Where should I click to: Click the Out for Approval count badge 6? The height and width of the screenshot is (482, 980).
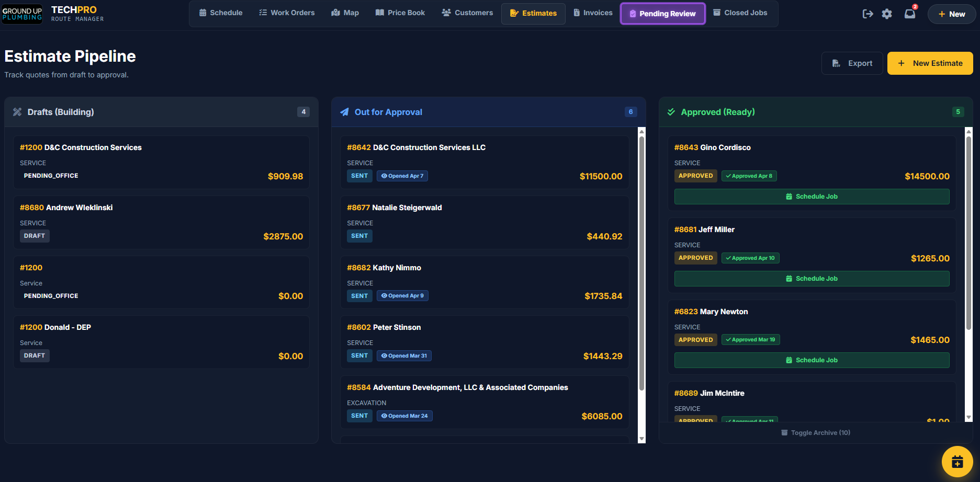630,112
